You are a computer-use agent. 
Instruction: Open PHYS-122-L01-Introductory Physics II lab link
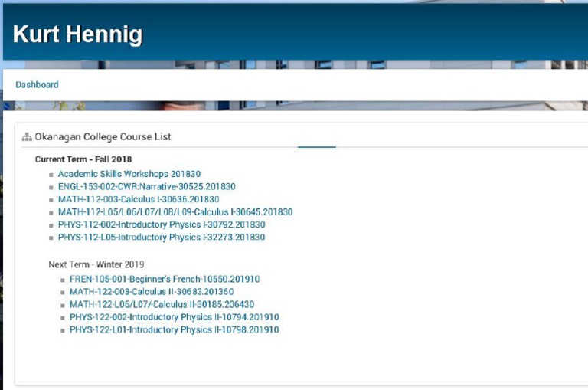pos(174,330)
